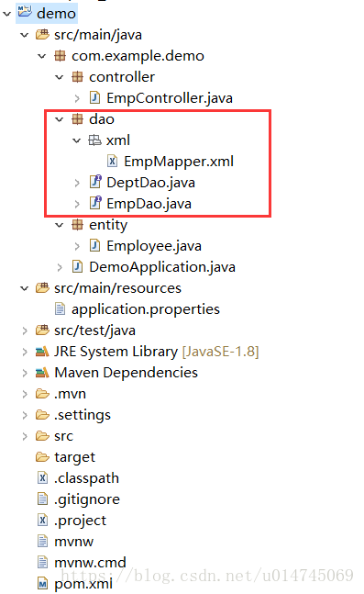This screenshot has height=594, width=364.
Task: Expand the .mvn folder arrow
Action: click(25, 395)
